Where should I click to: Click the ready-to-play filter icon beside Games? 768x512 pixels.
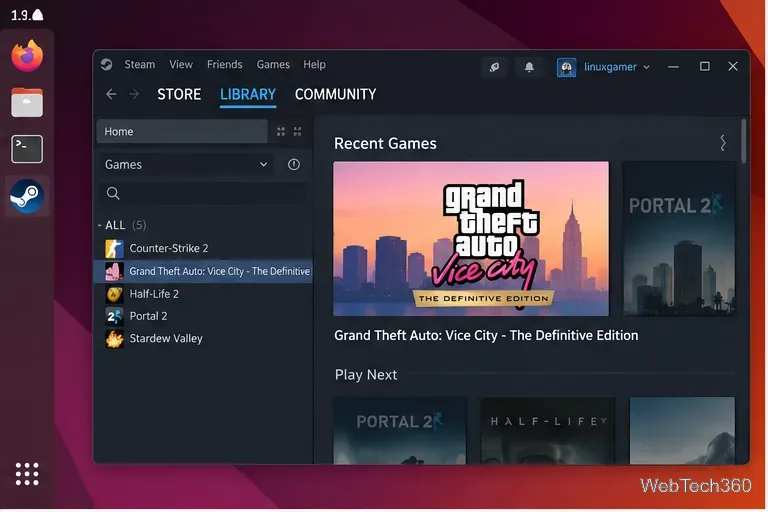(294, 165)
